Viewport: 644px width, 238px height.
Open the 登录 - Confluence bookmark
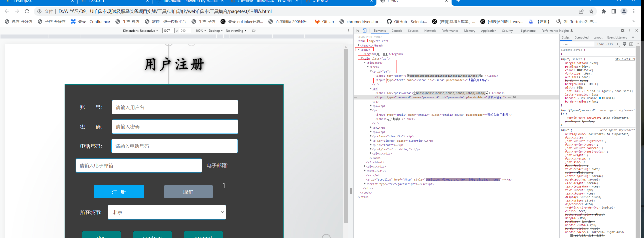[90, 21]
